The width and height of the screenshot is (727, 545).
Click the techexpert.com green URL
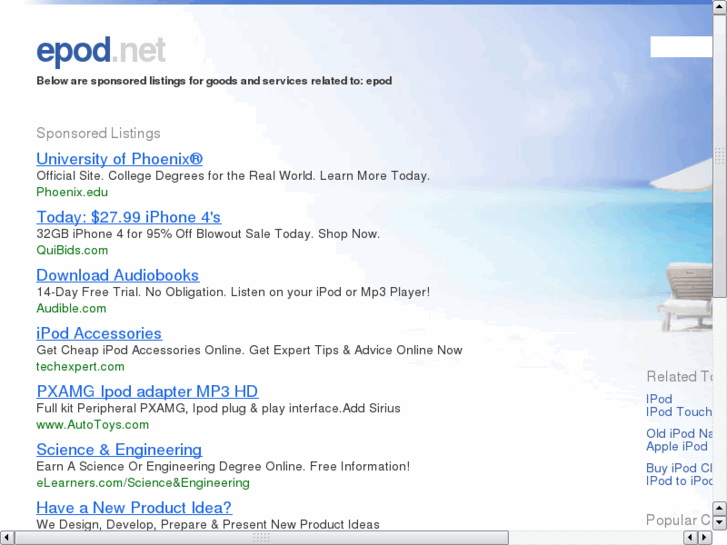[80, 366]
